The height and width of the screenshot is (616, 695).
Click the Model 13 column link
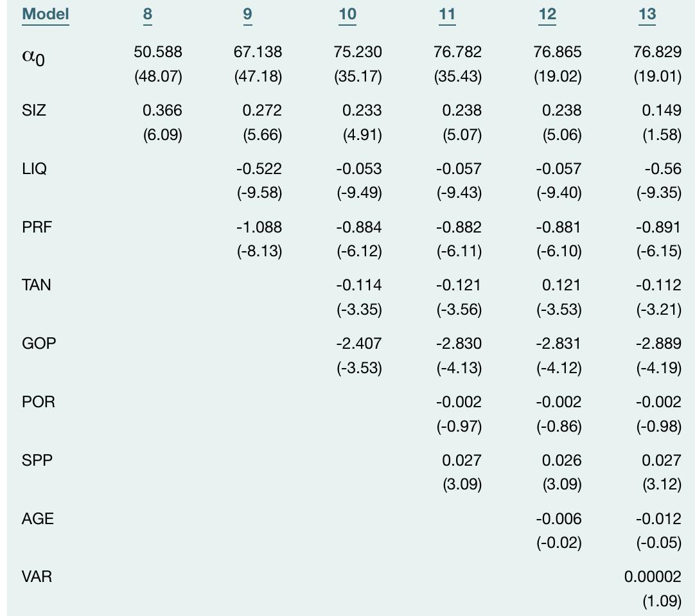coord(647,15)
